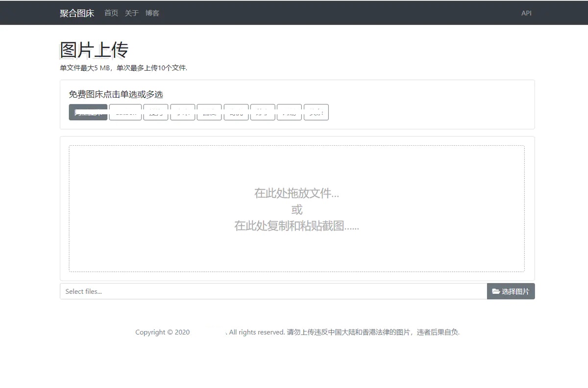Viewport: 588px width, 388px height.
Task: Enable the second image host option
Action: (125, 112)
